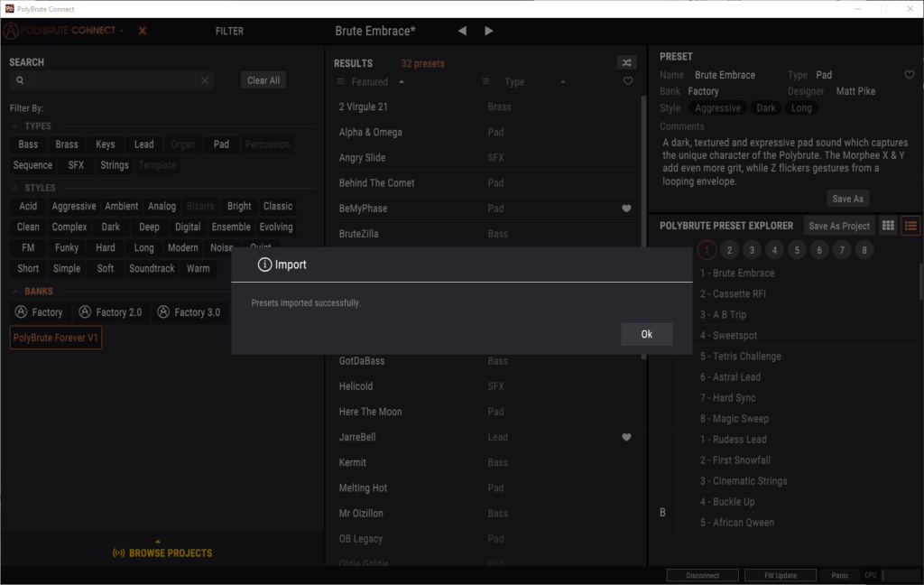Select page 3 in the preset explorer
The width and height of the screenshot is (924, 585).
click(x=753, y=250)
